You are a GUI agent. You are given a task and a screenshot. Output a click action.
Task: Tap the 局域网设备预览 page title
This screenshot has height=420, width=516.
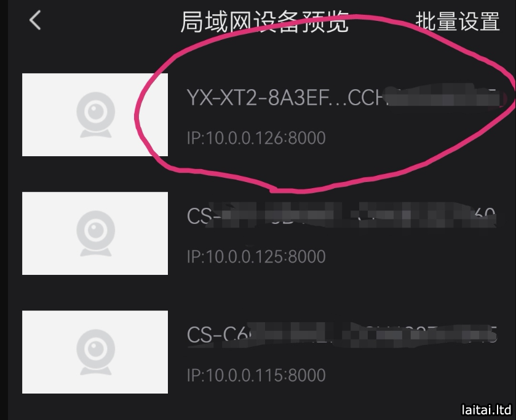click(x=264, y=22)
